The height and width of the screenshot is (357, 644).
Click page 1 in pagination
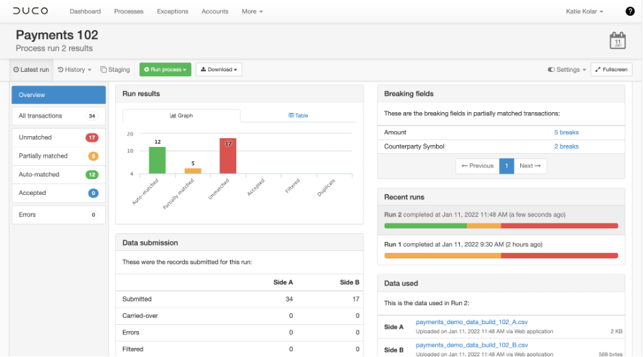tap(506, 166)
